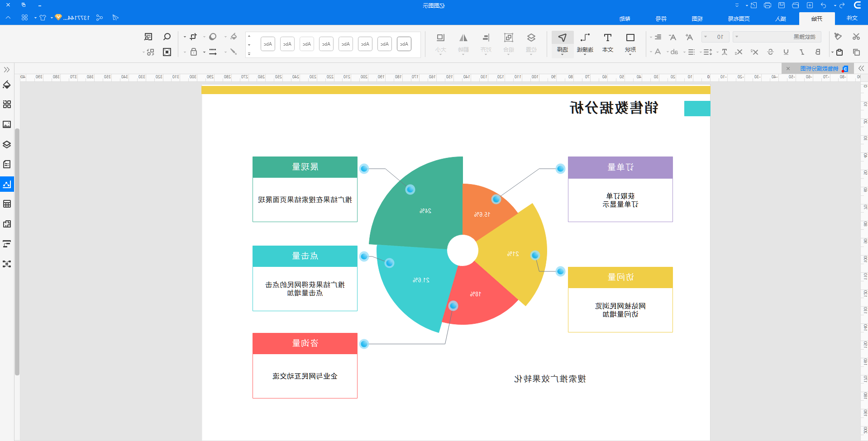
Task: Apply the first Abc style with the dark border
Action: [404, 44]
